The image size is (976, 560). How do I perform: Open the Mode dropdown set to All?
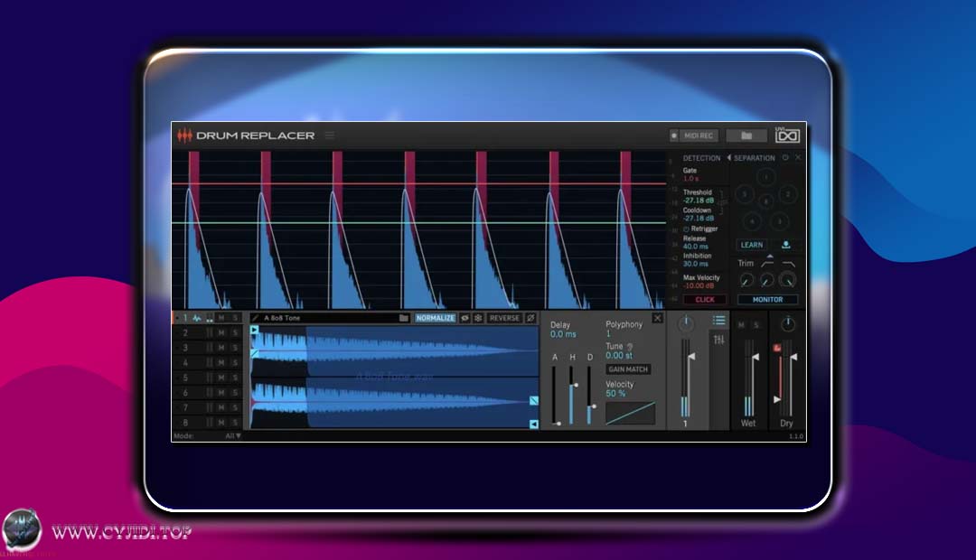point(232,435)
